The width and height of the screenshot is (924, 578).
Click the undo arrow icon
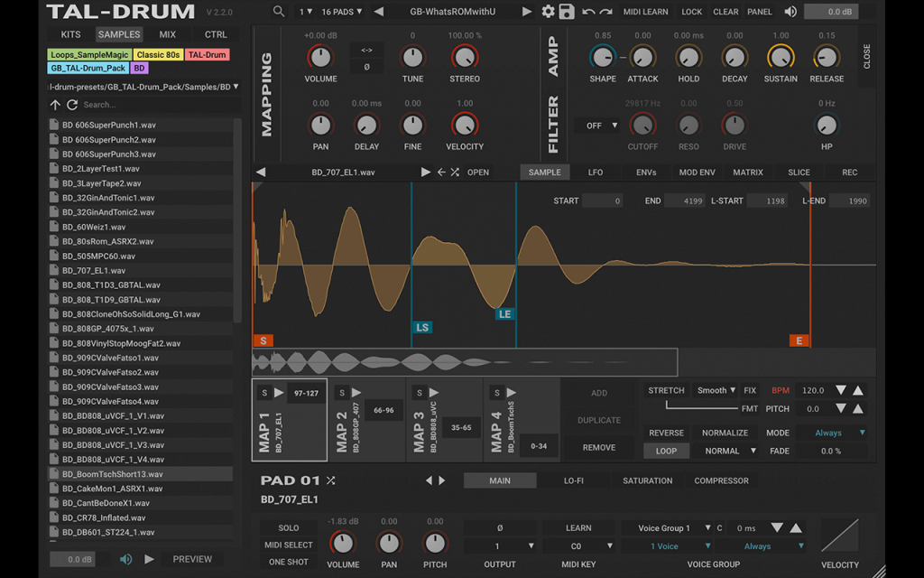[588, 11]
